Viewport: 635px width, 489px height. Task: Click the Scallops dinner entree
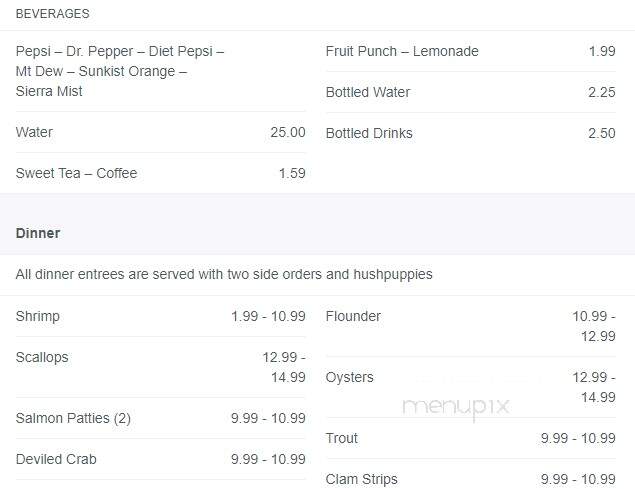coord(160,367)
